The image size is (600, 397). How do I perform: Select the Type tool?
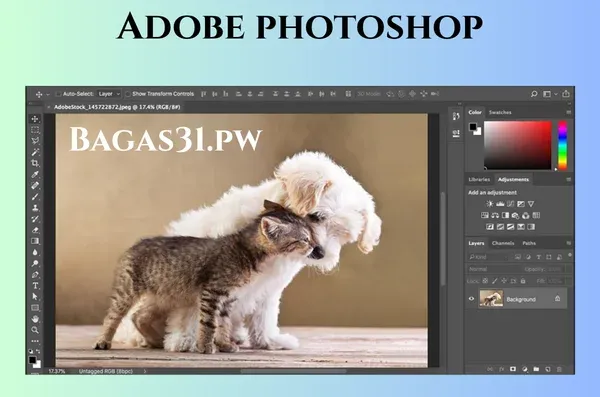(x=35, y=285)
